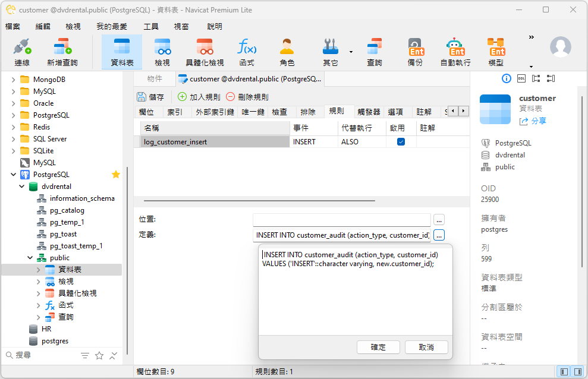
Task: Expand the MongoDB connection group
Action: click(14, 80)
